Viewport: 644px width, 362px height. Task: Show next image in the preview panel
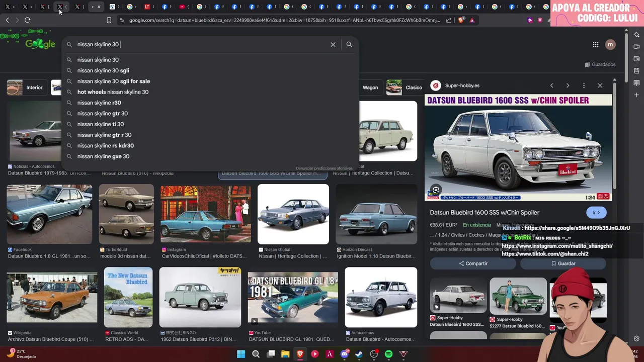pos(568,85)
